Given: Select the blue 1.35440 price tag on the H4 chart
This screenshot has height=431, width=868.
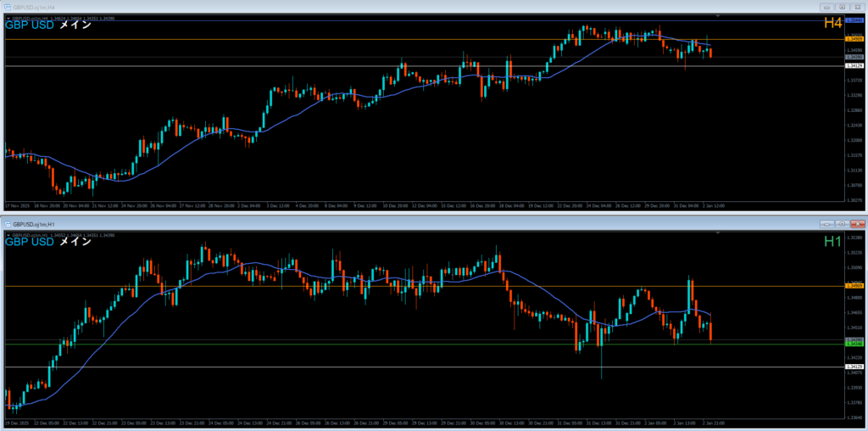Looking at the screenshot, I should click(x=854, y=20).
